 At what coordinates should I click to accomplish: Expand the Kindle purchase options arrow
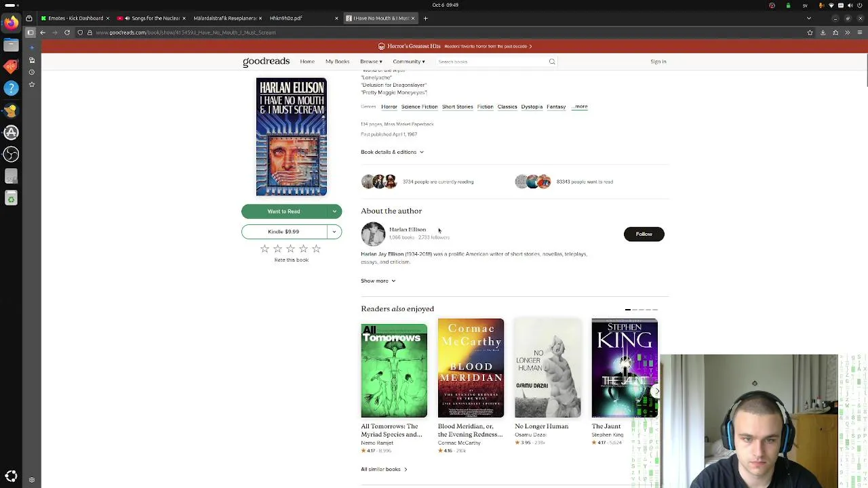[334, 232]
